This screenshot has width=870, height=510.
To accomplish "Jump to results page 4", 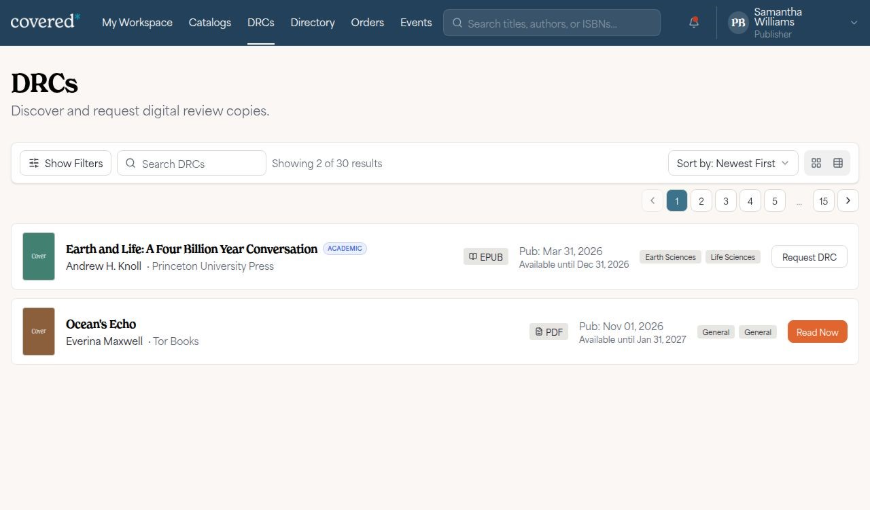I will pyautogui.click(x=750, y=201).
